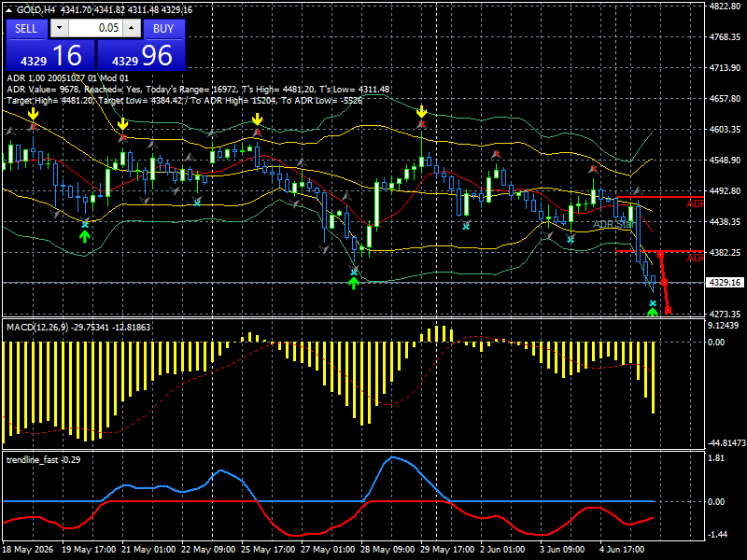747x560 pixels.
Task: Click the yellow down arrow above 25 May 17:00
Action: (x=258, y=119)
